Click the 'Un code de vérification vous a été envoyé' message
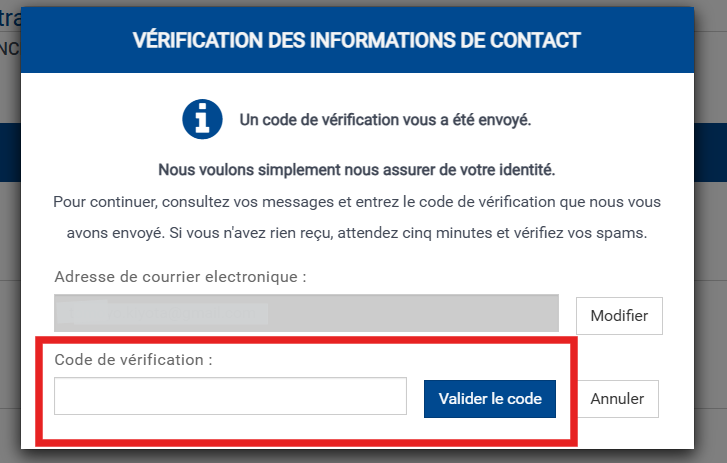The width and height of the screenshot is (727, 463). click(385, 120)
